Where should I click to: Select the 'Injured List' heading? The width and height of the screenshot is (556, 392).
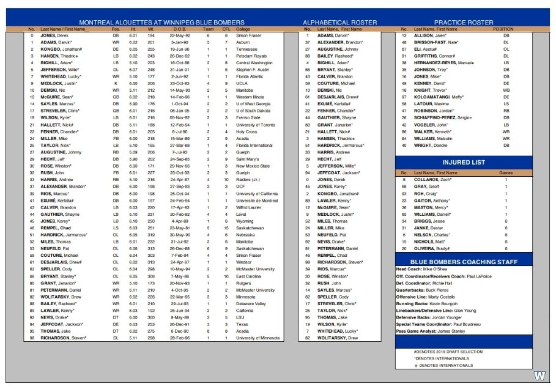click(x=464, y=162)
